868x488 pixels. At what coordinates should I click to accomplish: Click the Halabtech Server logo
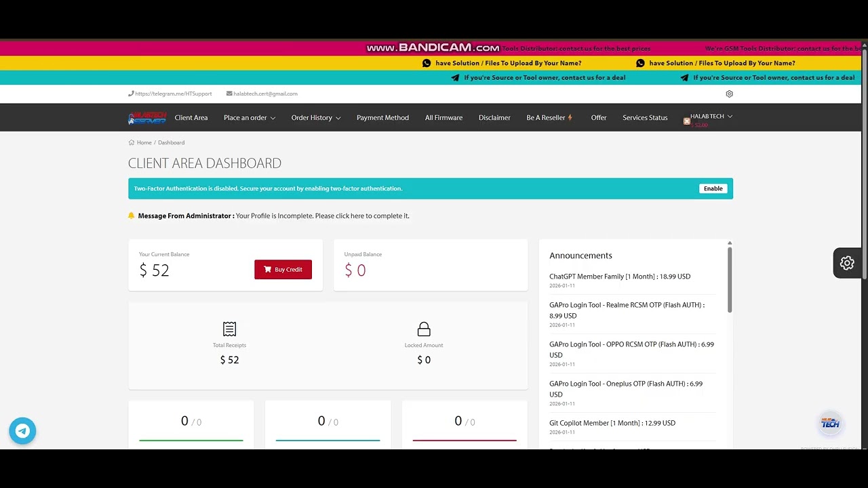[147, 118]
